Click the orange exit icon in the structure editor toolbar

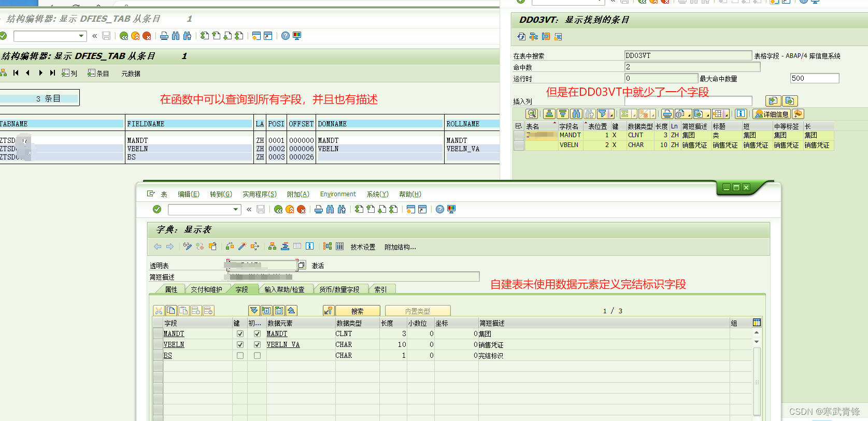135,36
